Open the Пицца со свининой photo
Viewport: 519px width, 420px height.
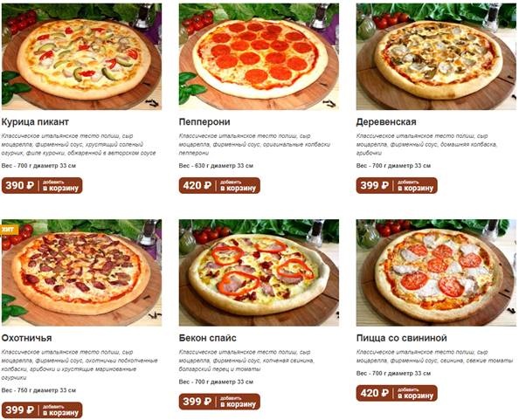tap(436, 272)
